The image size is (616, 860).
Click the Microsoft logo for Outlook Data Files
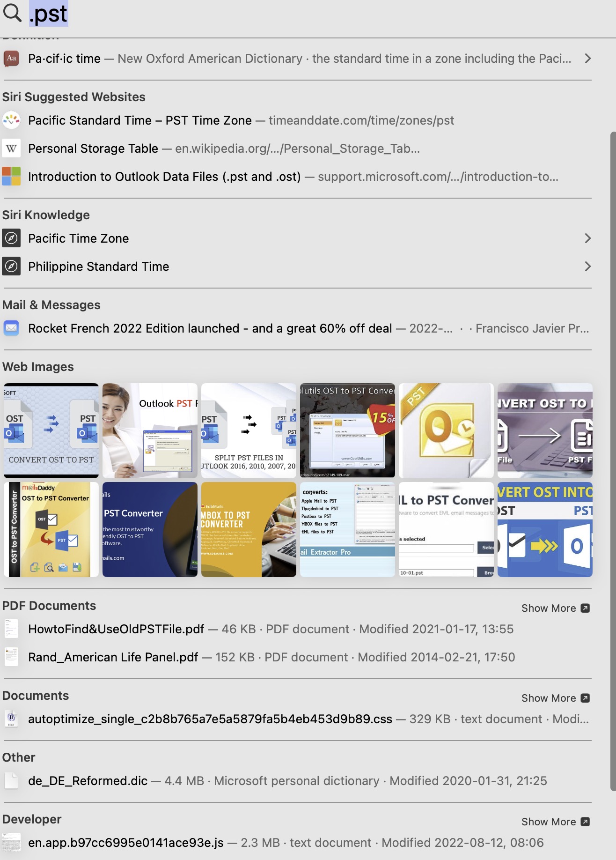(x=11, y=177)
